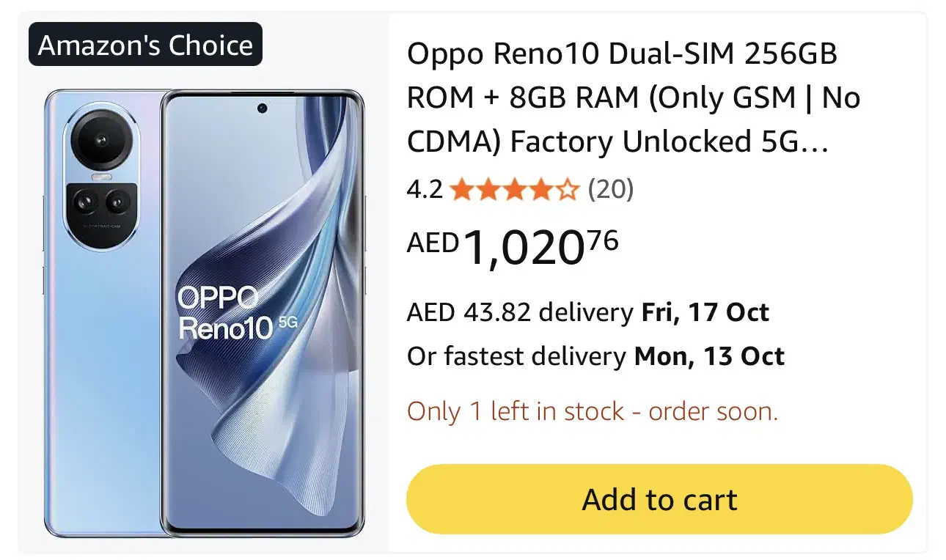The height and width of the screenshot is (560, 946).
Task: Click the third orange rating star
Action: click(x=513, y=191)
